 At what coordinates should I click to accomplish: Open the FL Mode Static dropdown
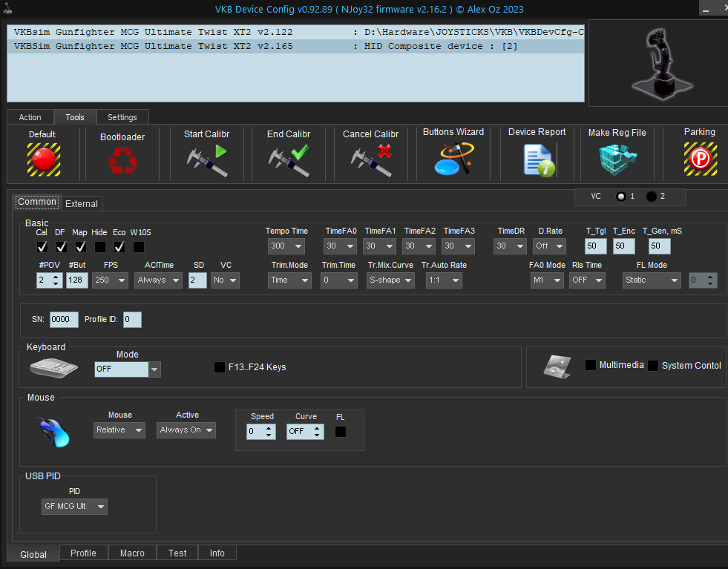(652, 280)
